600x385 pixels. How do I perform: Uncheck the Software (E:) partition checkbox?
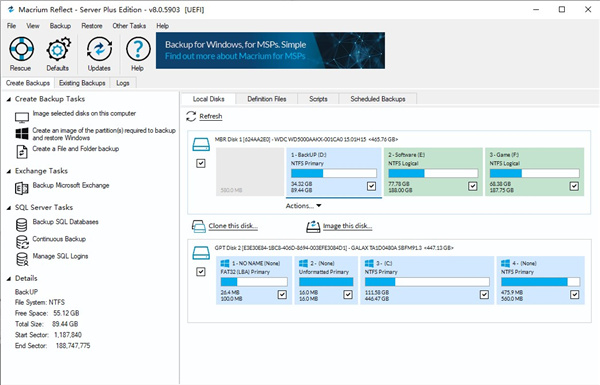(473, 186)
